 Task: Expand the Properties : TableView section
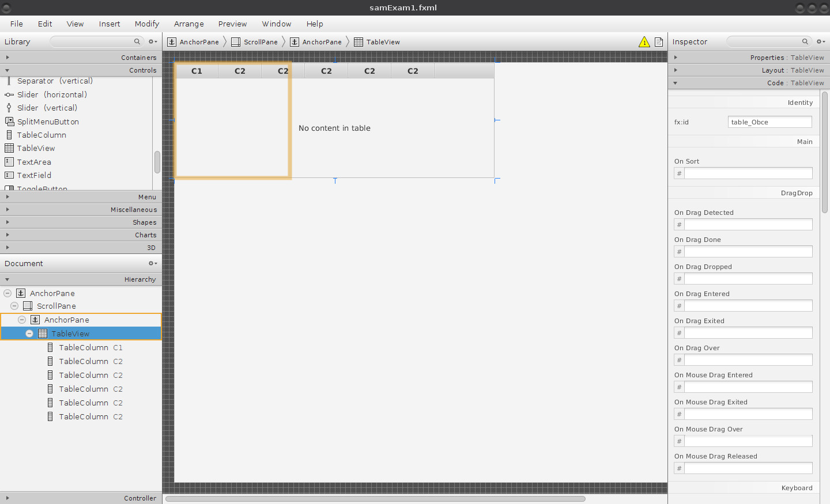point(676,57)
